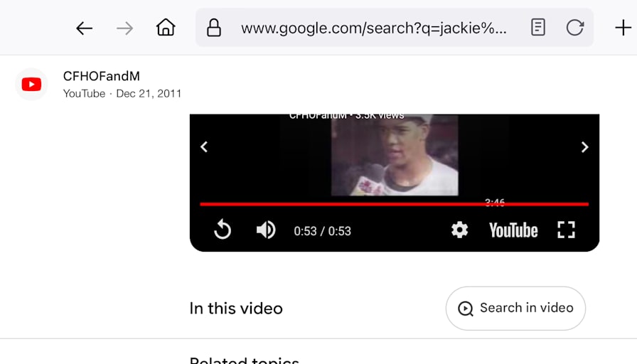Click the address bar URL field
This screenshot has width=637, height=364.
click(x=373, y=28)
